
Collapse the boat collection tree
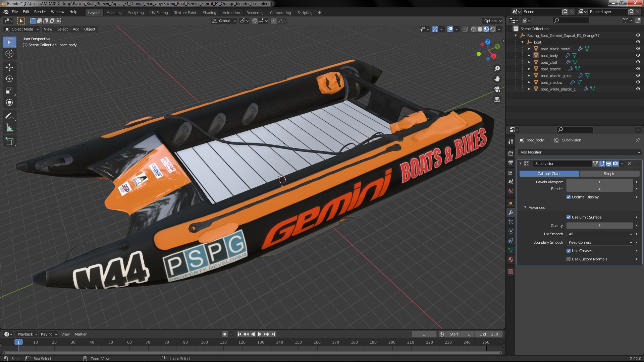pos(523,42)
